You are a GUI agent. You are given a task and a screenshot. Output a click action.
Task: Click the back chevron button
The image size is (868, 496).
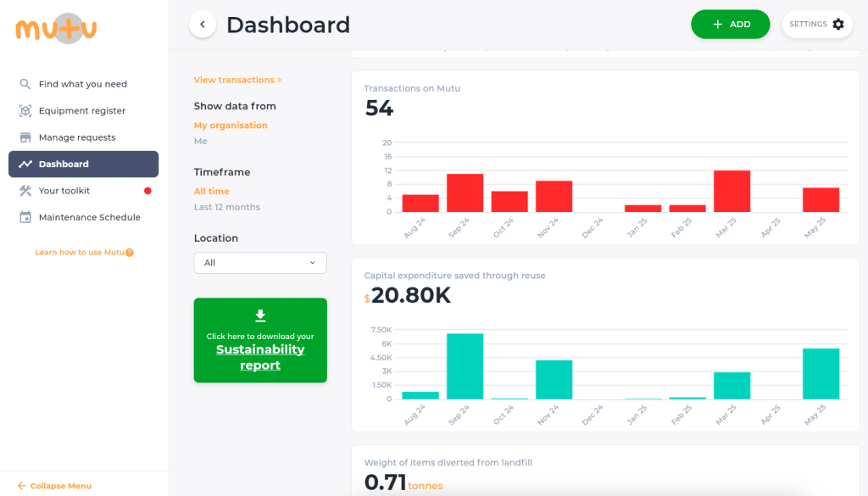(x=203, y=25)
